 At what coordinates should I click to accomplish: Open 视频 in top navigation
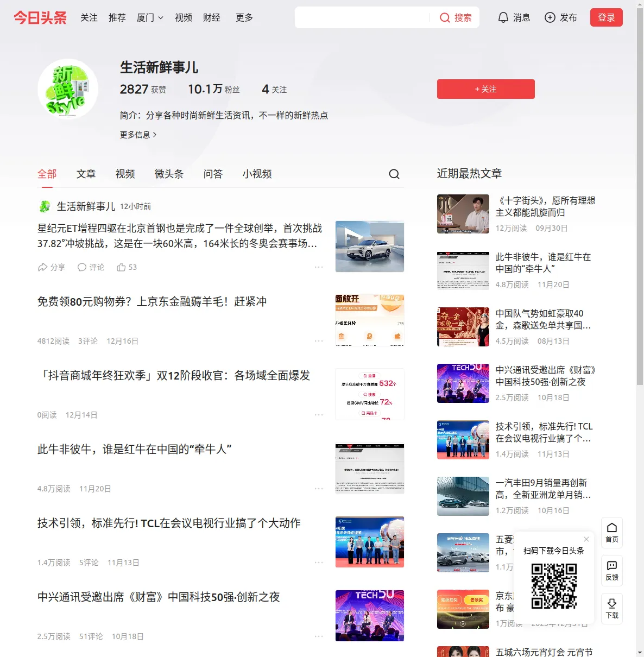point(184,18)
